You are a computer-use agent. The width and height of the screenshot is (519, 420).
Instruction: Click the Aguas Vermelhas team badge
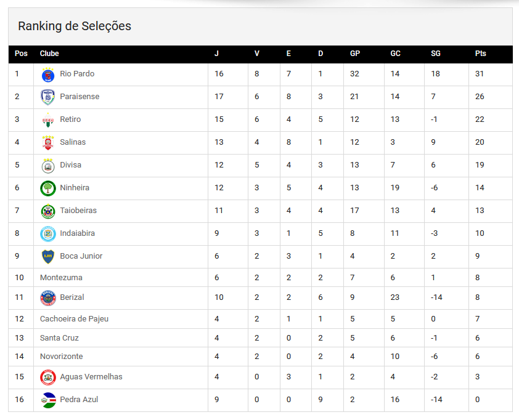click(47, 378)
